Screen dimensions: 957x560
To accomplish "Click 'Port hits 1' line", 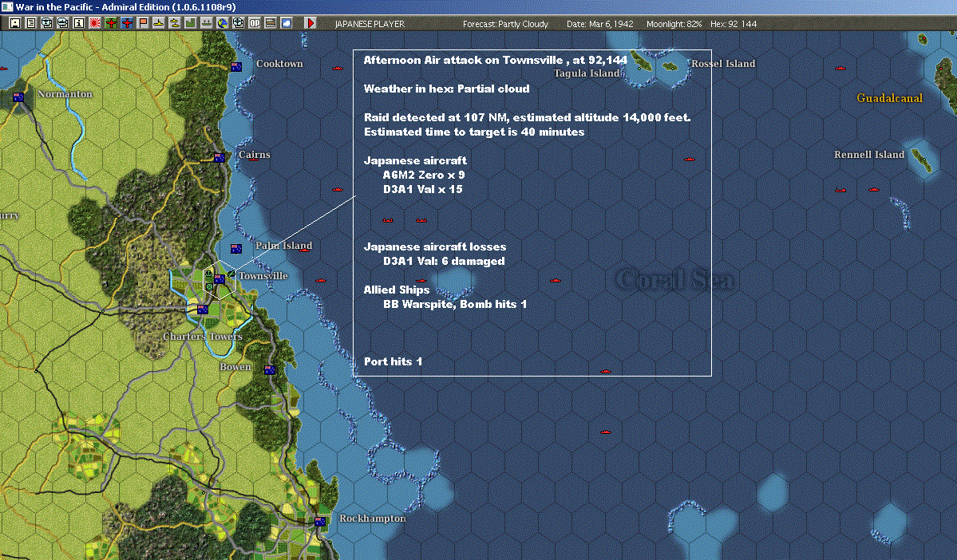I will 393,361.
